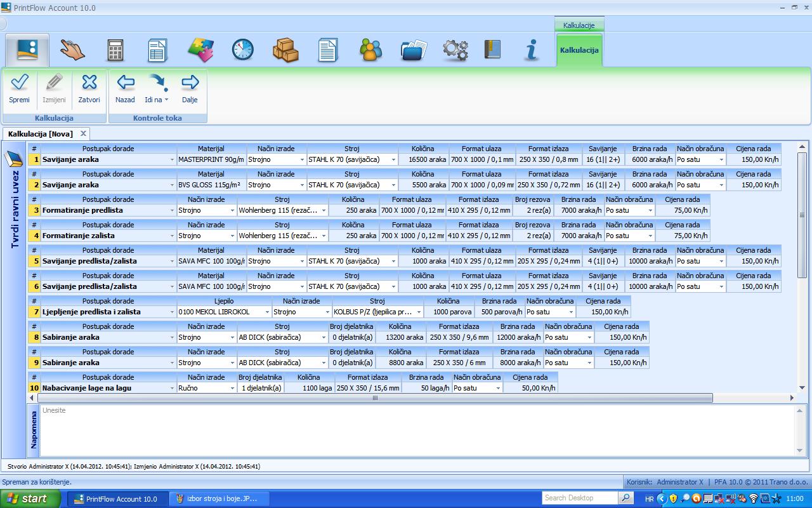Open the clock icon module
Viewport: 812px width, 508px height.
click(242, 50)
